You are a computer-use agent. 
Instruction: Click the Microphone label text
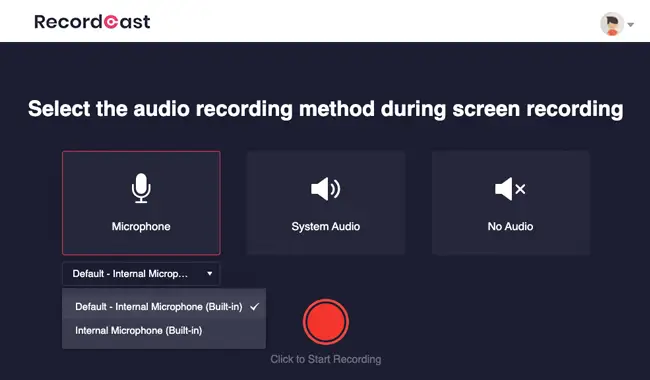[141, 226]
